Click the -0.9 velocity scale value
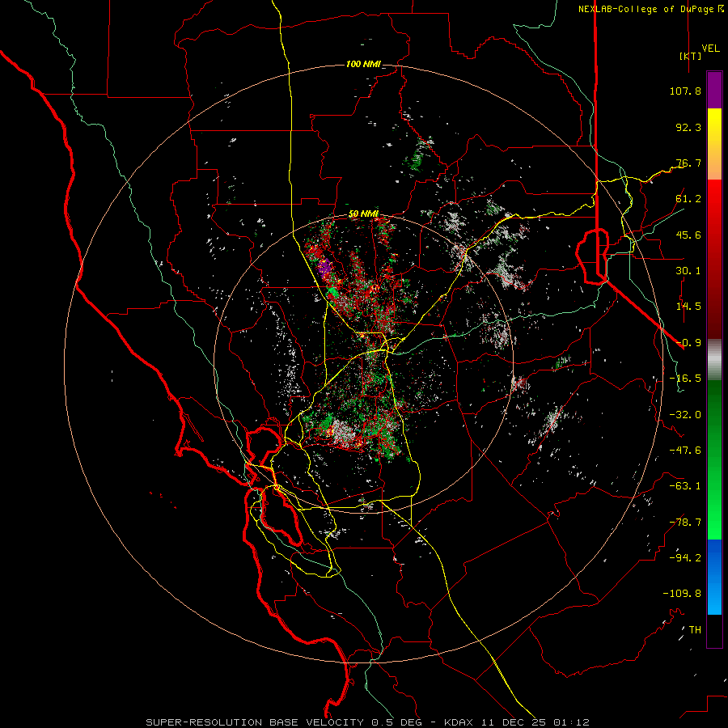 (x=688, y=343)
